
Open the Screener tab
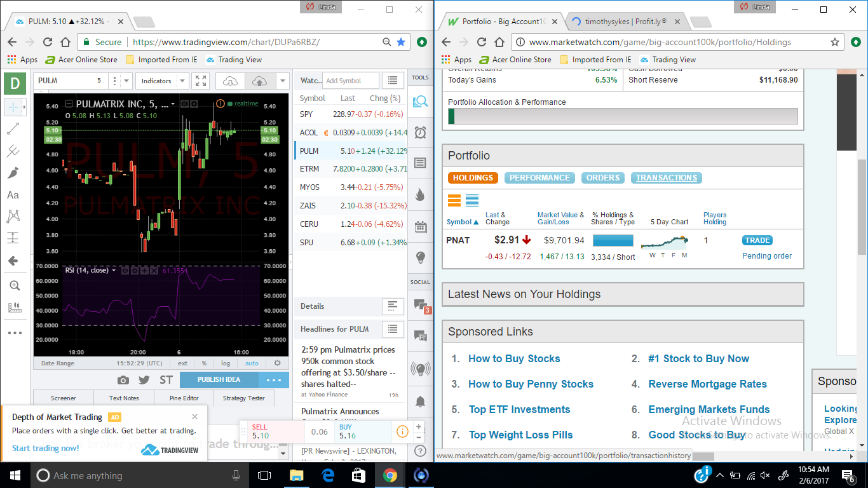pos(63,398)
